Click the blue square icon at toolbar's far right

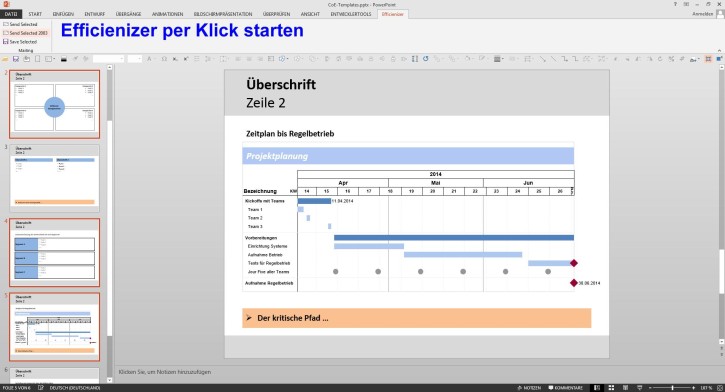(x=719, y=59)
